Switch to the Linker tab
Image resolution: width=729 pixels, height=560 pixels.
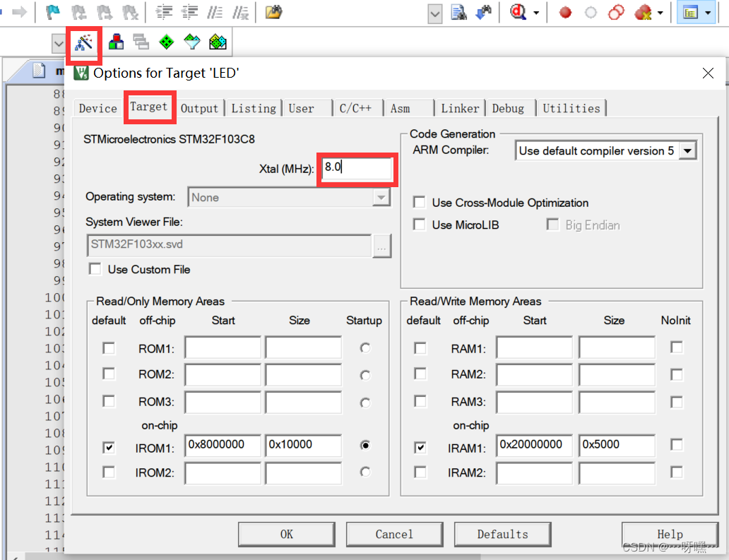pyautogui.click(x=460, y=108)
